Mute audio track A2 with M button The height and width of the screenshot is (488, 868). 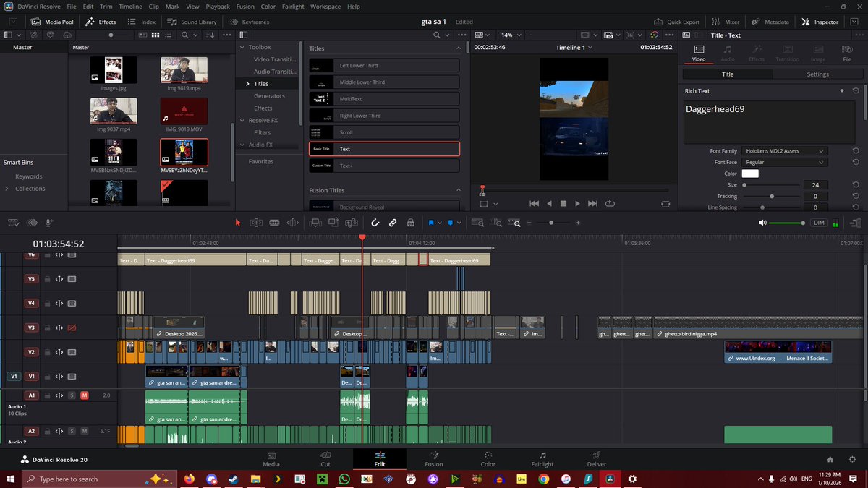click(x=85, y=431)
